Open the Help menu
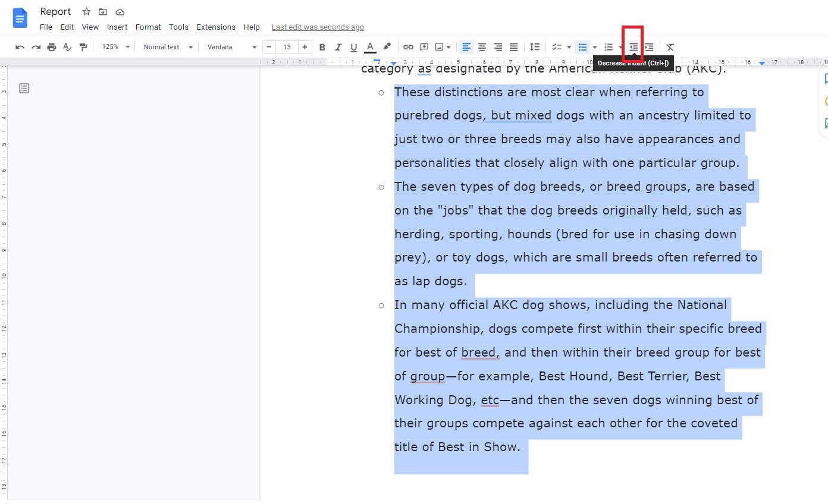The width and height of the screenshot is (828, 504). coord(252,27)
